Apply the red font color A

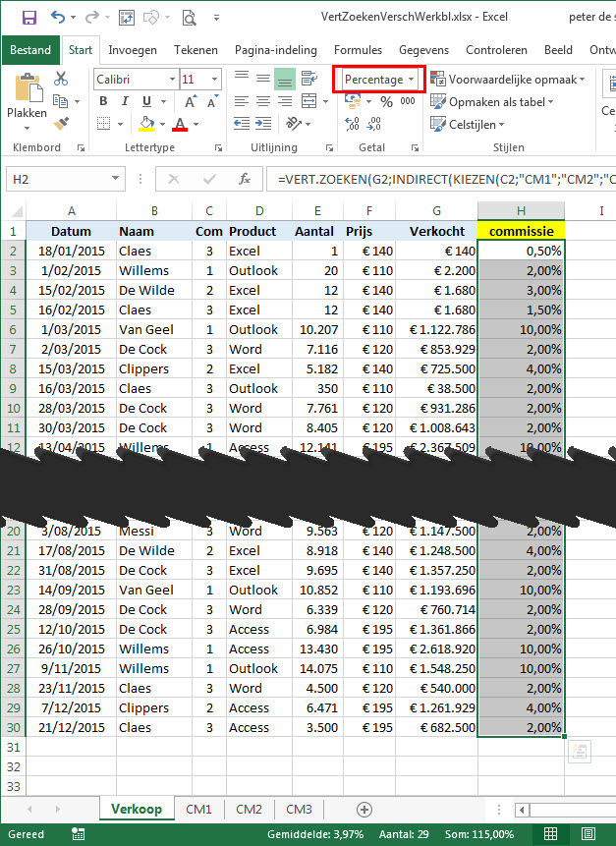tap(180, 124)
